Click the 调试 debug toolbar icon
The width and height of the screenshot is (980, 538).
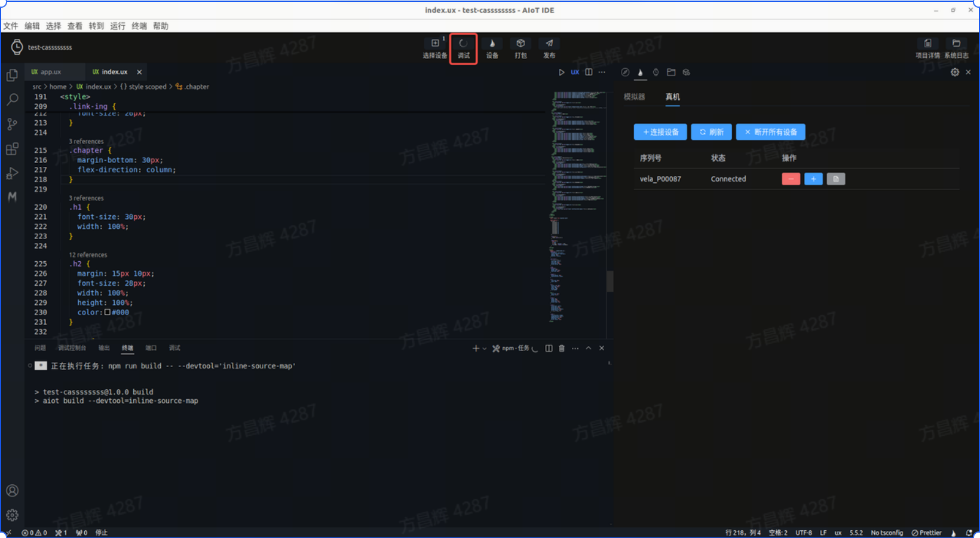coord(463,48)
